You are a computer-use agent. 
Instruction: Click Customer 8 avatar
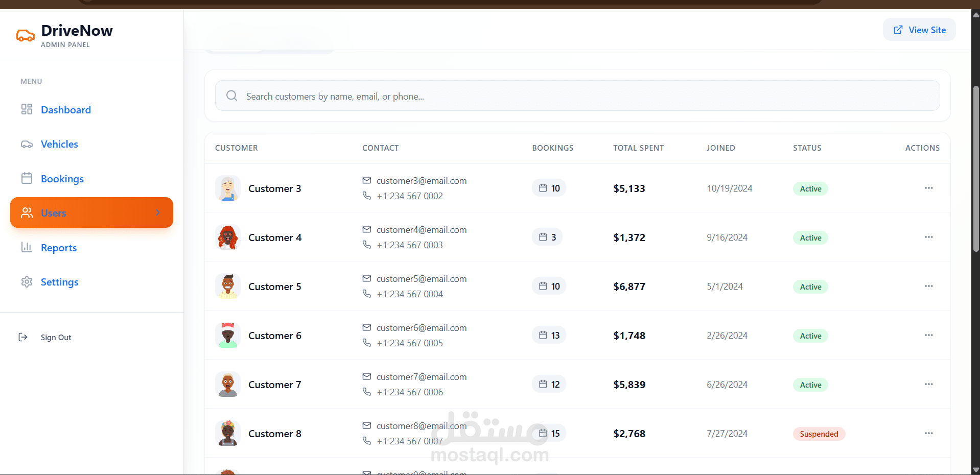(x=228, y=433)
